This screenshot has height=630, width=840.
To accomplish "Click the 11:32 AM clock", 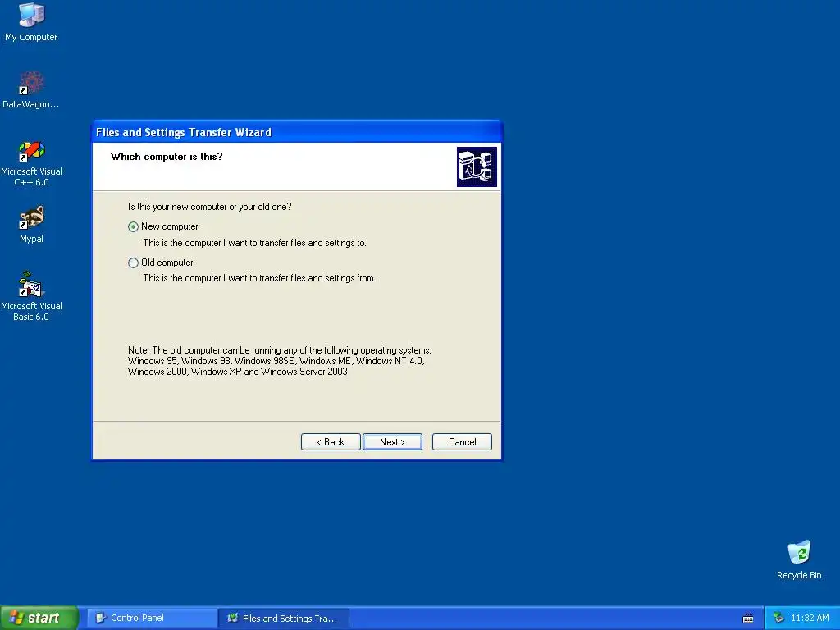I will (x=810, y=618).
